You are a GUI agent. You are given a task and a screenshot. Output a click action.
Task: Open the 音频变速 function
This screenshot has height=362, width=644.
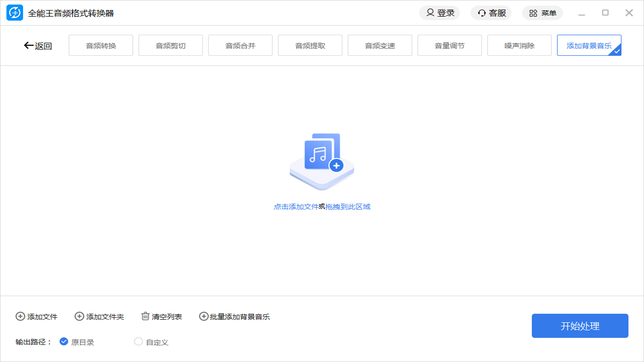380,45
